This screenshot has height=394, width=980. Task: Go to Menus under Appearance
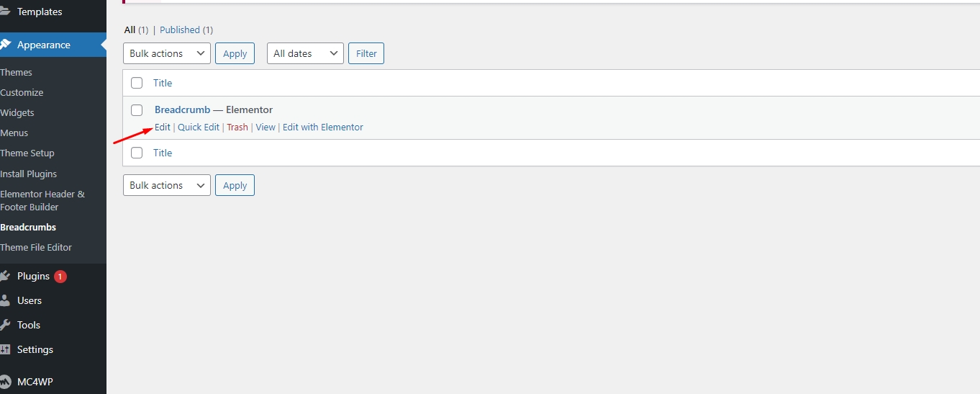pos(14,133)
